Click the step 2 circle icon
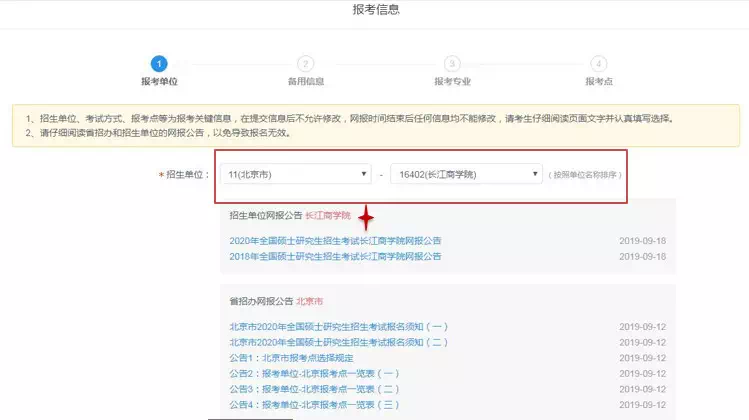This screenshot has height=420, width=749. click(306, 63)
